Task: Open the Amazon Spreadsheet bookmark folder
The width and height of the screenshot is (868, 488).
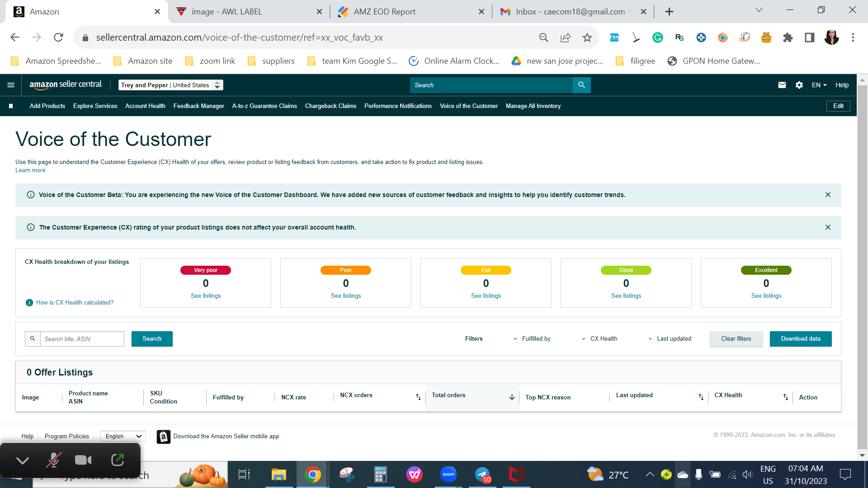Action: (x=57, y=61)
